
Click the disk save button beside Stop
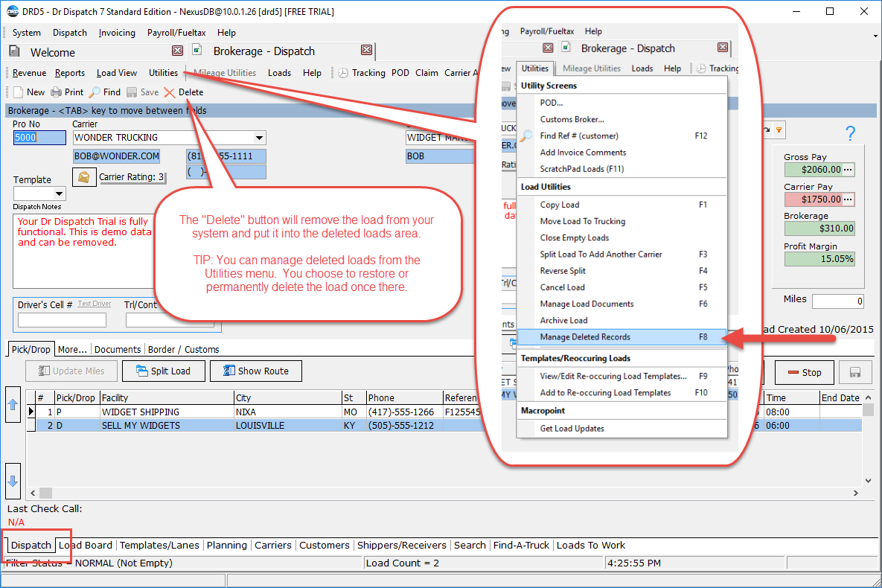tap(855, 372)
